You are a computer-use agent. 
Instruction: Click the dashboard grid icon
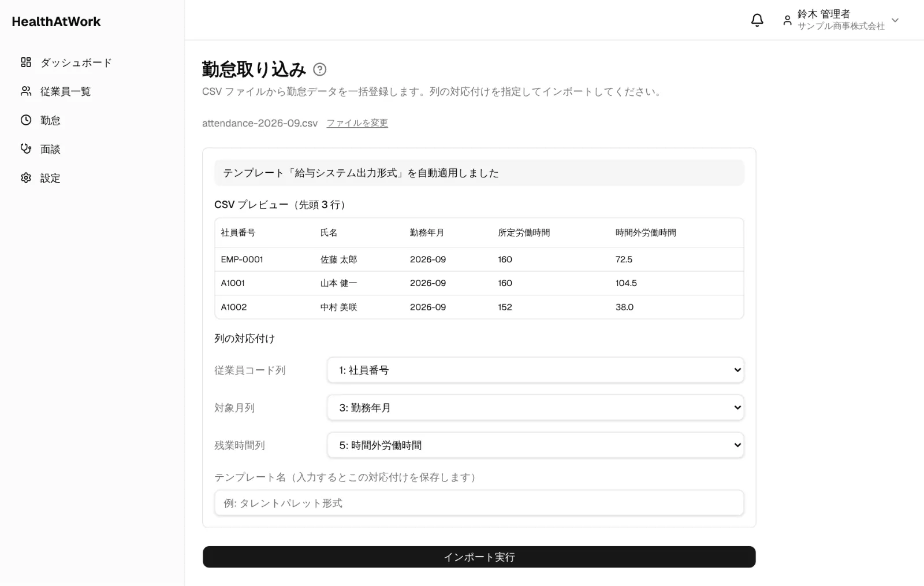[x=26, y=62]
